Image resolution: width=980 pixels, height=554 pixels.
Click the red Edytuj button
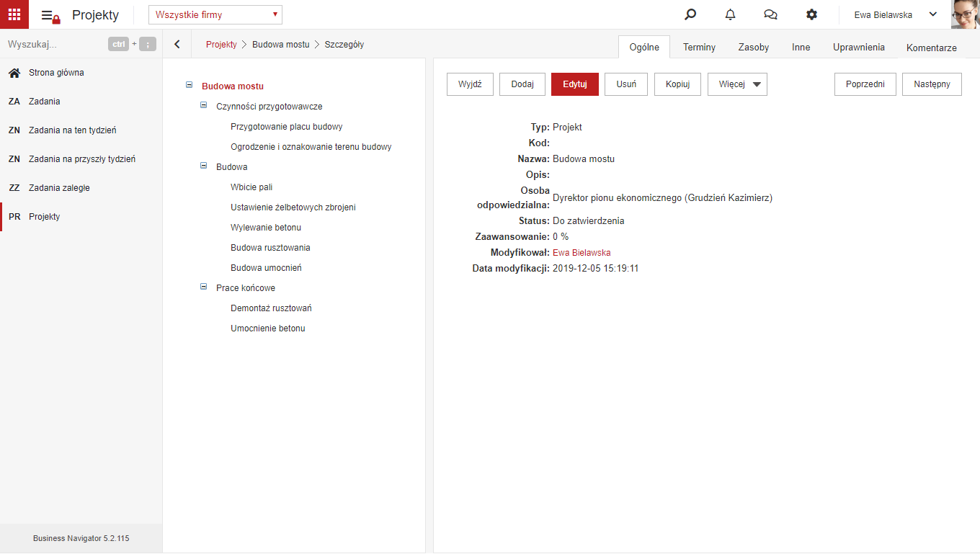coord(575,84)
